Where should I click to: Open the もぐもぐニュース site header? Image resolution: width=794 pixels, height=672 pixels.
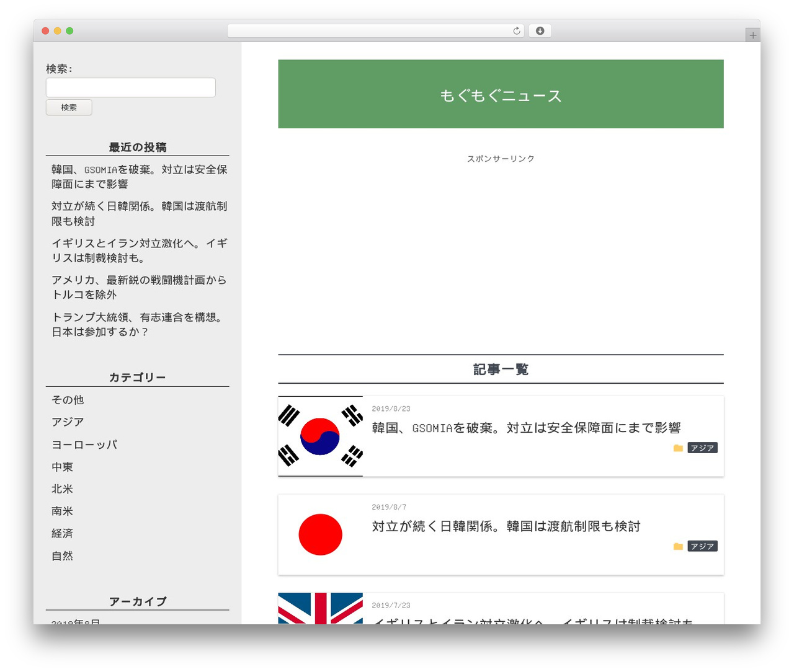click(501, 95)
